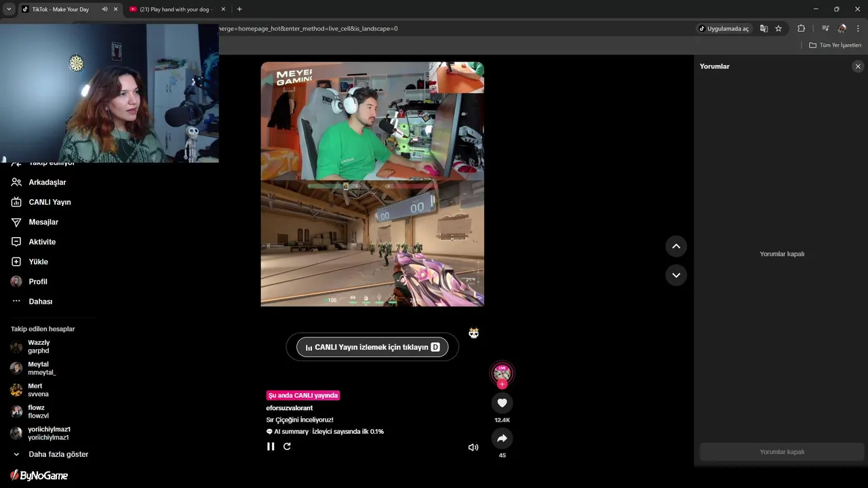
Task: Click the Yorumlar panel heading
Action: (x=715, y=66)
